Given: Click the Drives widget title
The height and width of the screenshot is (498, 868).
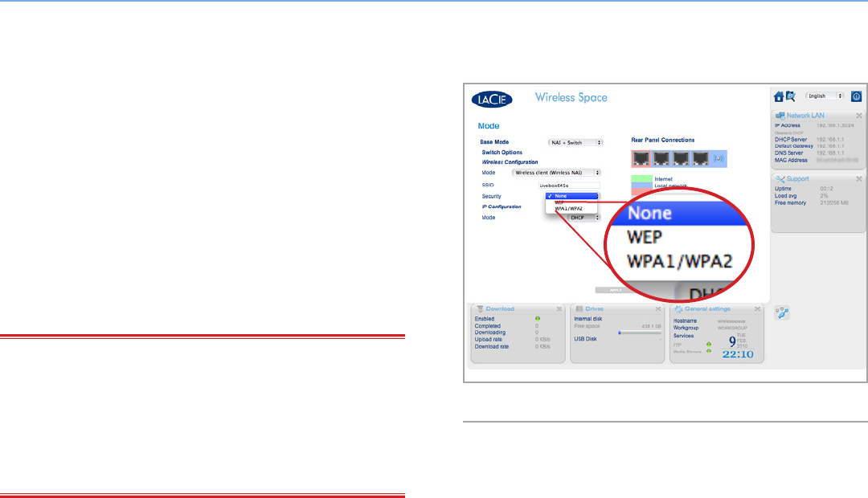Looking at the screenshot, I should click(594, 308).
